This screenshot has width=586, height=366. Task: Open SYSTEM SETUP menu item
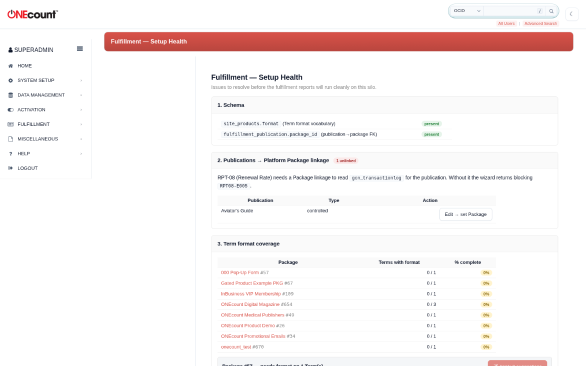(x=36, y=80)
